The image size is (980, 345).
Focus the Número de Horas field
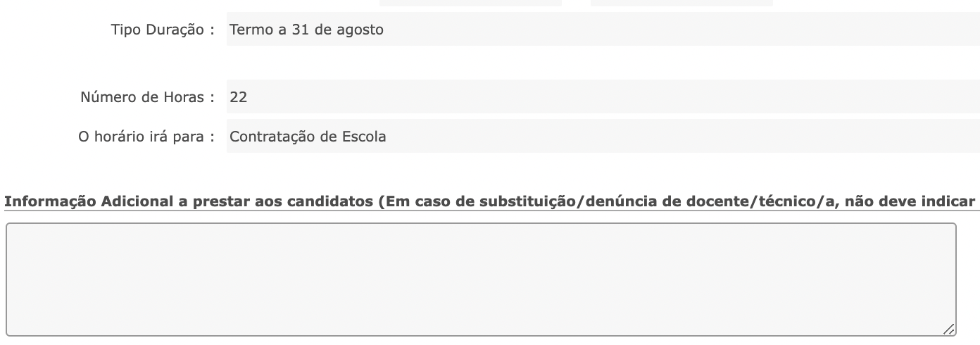603,97
